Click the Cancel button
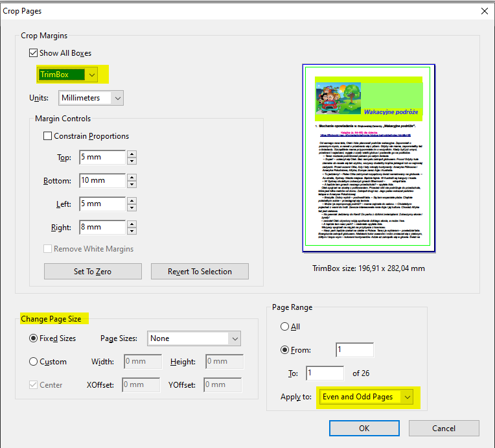 tap(444, 428)
